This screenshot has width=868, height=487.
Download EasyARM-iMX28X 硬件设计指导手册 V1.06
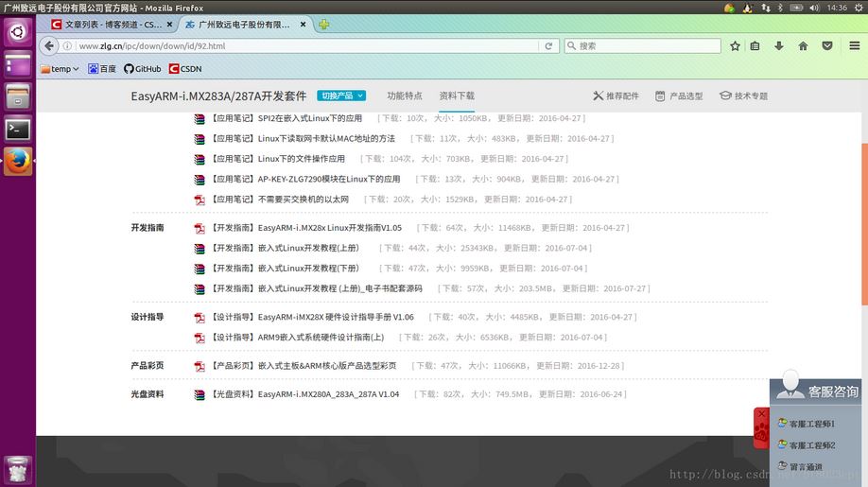pos(313,317)
